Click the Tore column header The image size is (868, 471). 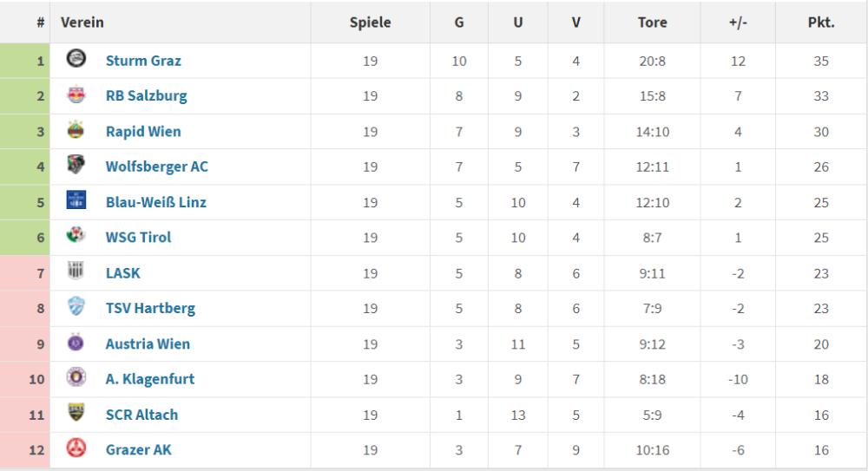652,23
